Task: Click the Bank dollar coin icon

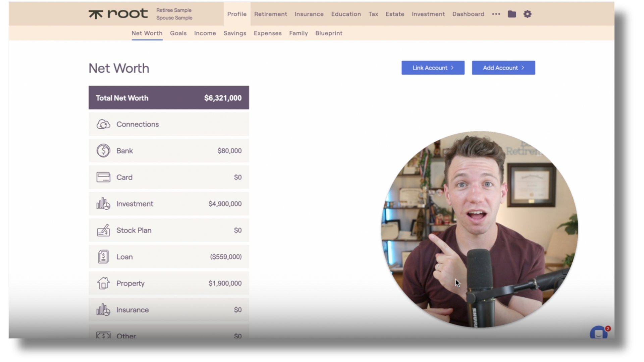Action: [103, 151]
